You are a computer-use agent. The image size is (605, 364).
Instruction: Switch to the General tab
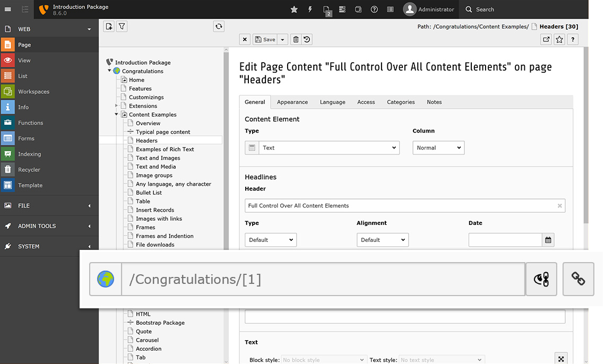click(255, 102)
